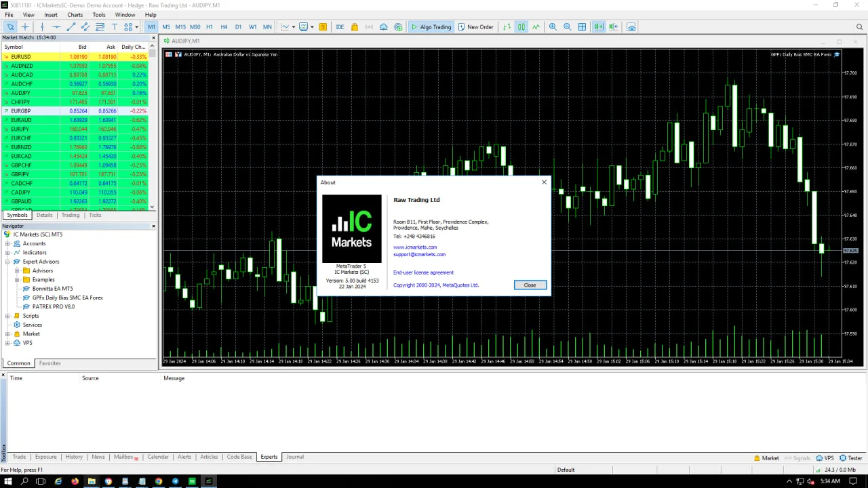Switch to candlestick chart display
The width and height of the screenshot is (868, 488).
(x=521, y=27)
